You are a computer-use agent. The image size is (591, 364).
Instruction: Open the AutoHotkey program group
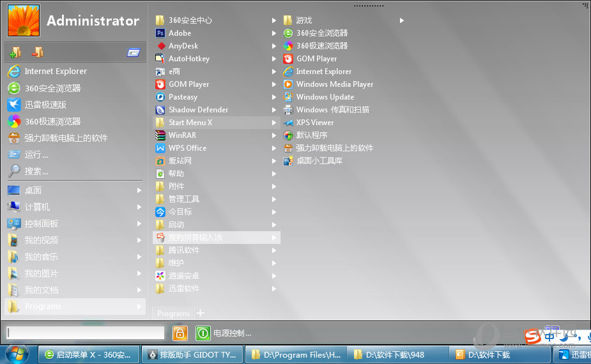217,59
